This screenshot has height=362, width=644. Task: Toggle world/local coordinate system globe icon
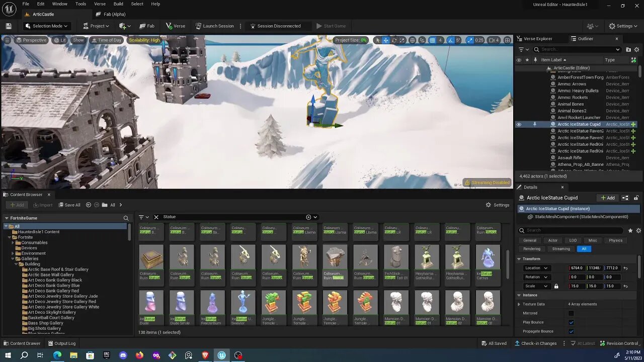tap(413, 40)
